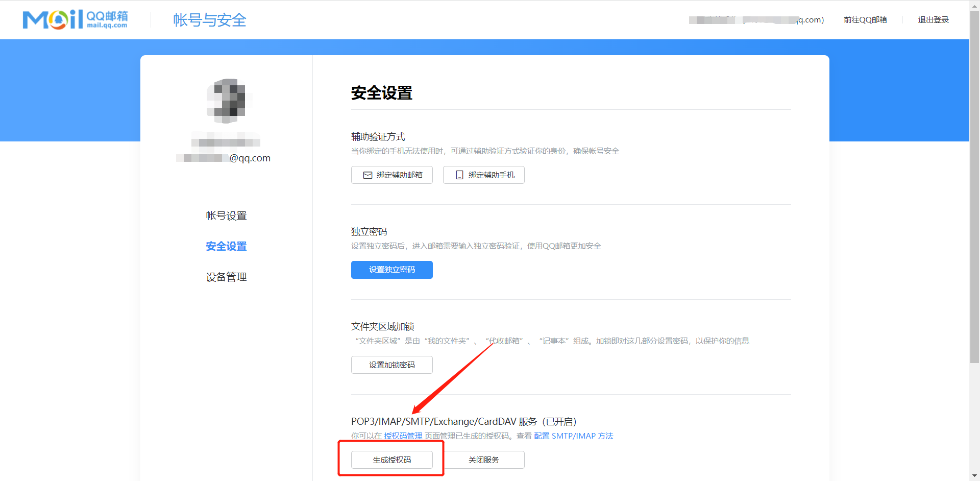This screenshot has width=980, height=481.
Task: Select 安全设置 in the sidebar
Action: [226, 247]
